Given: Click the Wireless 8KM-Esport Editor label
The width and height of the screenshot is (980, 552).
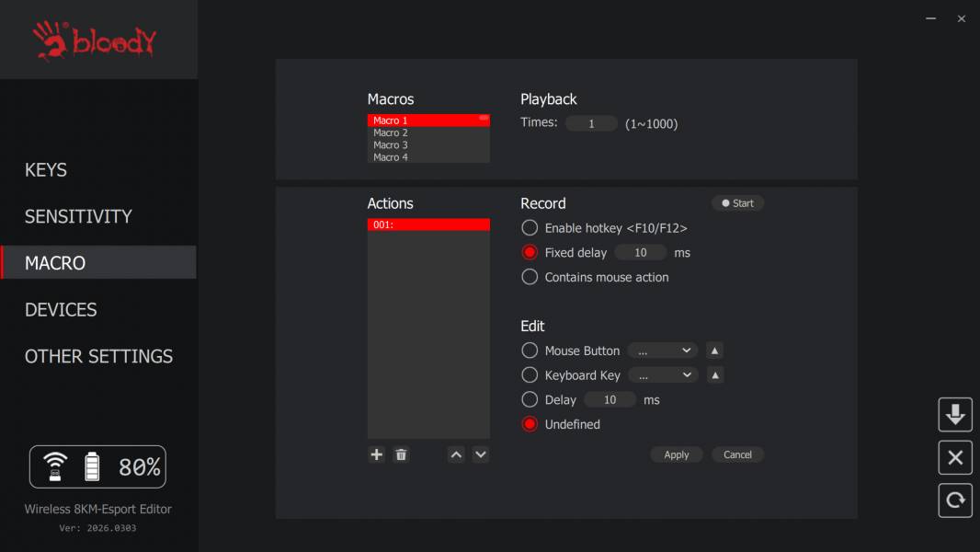Looking at the screenshot, I should coord(98,509).
